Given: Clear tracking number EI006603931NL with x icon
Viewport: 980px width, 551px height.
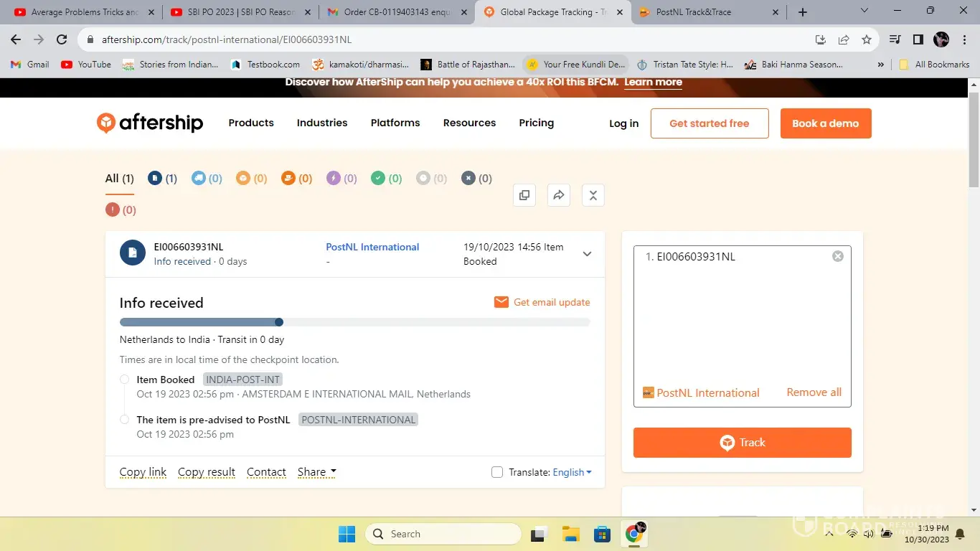Looking at the screenshot, I should 837,257.
